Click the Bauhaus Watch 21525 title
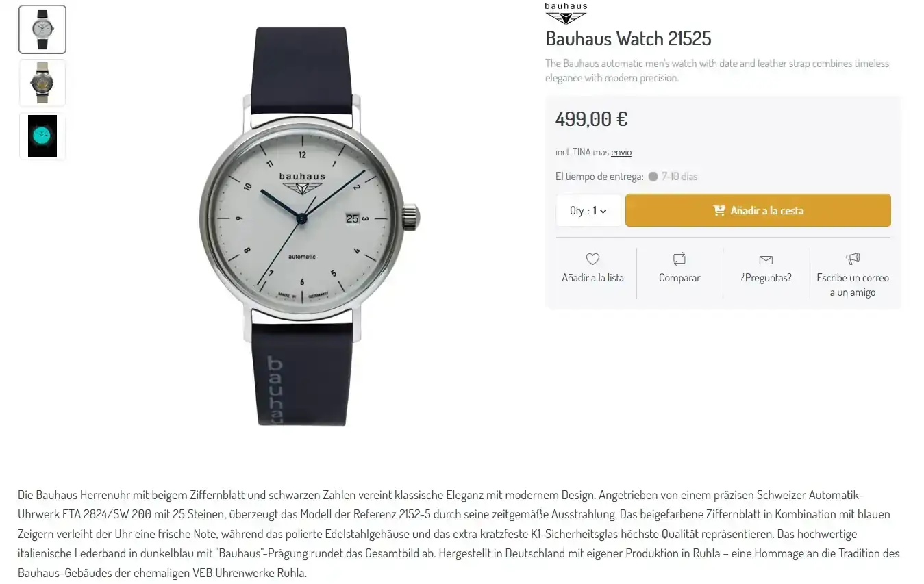Viewport: 924px width, 584px height. coord(628,38)
